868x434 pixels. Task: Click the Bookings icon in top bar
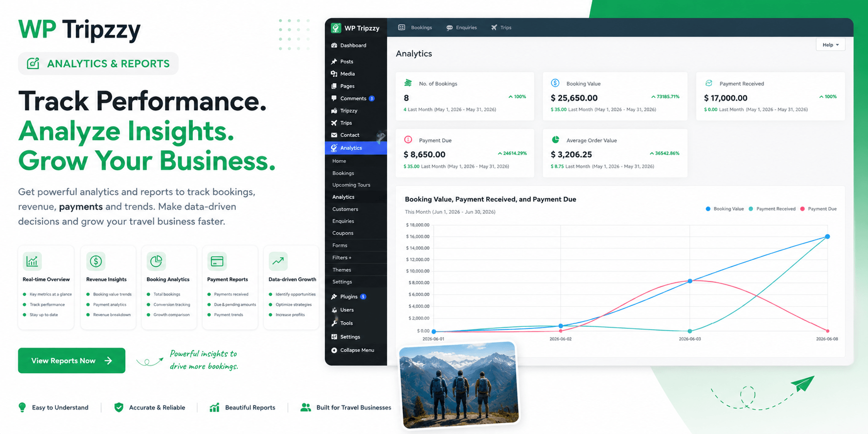(x=402, y=27)
